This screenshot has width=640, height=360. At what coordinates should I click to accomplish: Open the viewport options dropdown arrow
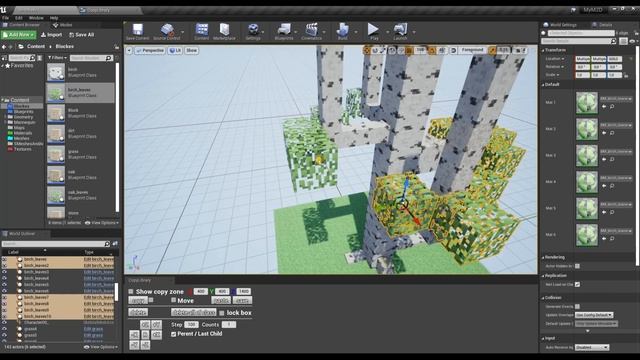129,50
